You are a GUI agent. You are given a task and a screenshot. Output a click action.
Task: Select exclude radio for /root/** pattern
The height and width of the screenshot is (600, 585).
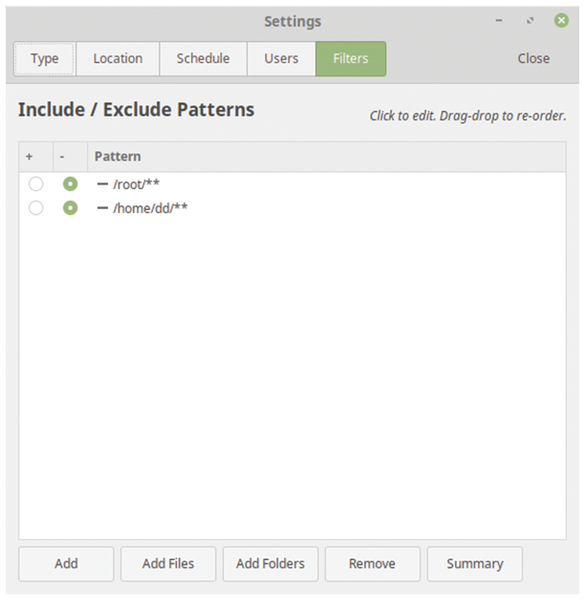pos(70,184)
